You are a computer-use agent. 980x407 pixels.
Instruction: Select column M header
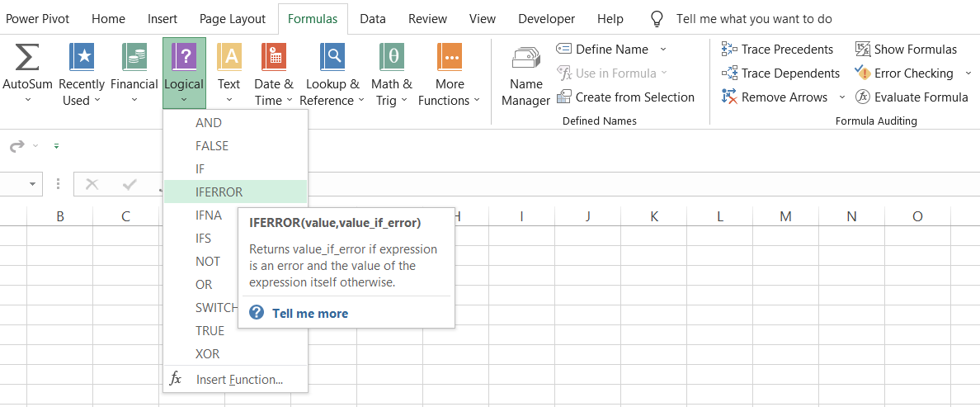(785, 216)
